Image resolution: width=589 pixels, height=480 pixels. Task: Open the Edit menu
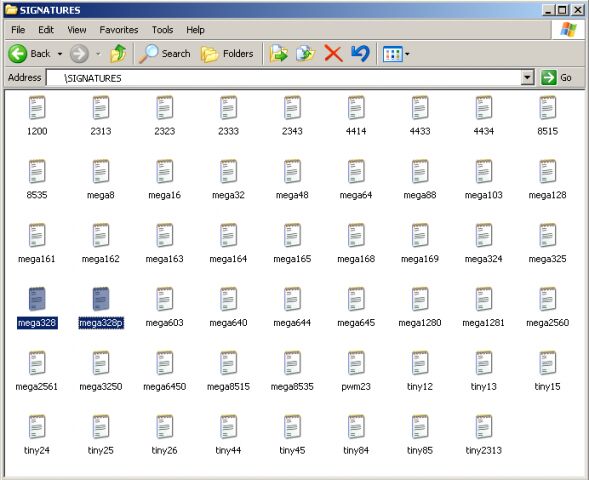(46, 30)
